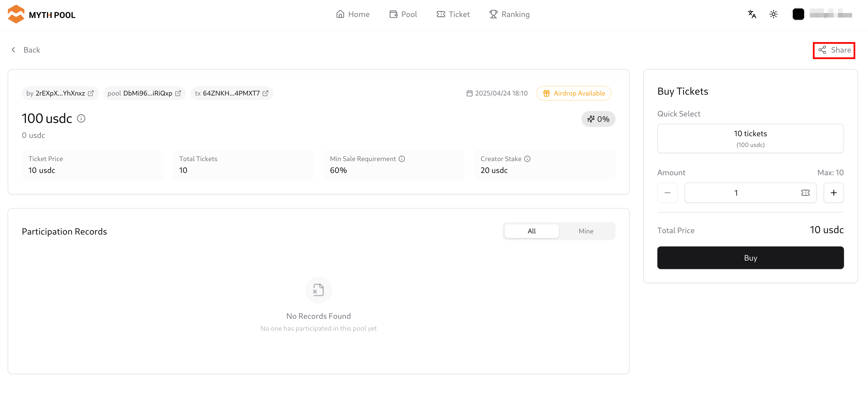Open the language translation selector
This screenshot has width=868, height=403.
752,14
